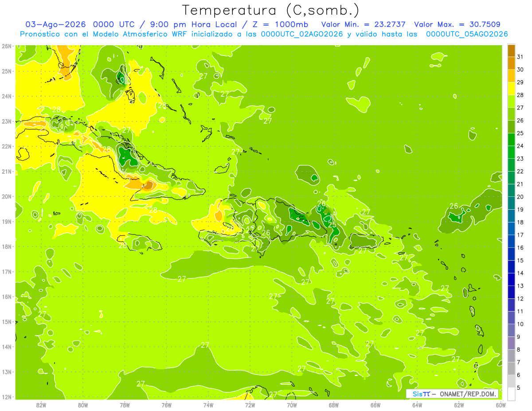This screenshot has height=411, width=532.
Task: Click the dark brown top swatch above 31
Action: [511, 51]
